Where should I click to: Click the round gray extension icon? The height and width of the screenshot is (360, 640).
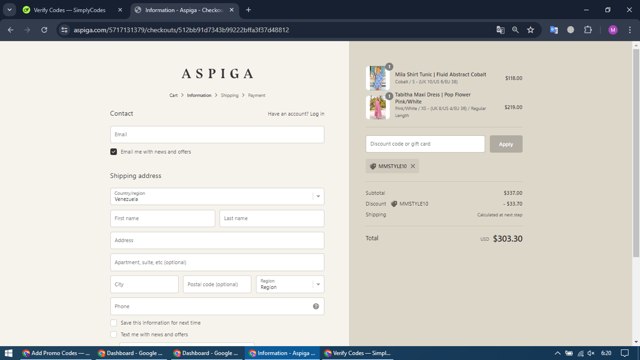[x=571, y=30]
